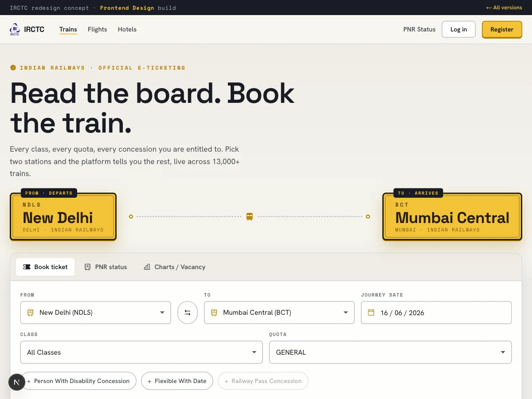532x399 pixels.
Task: Click the FROM · DEPARTS label
Action: pos(49,193)
